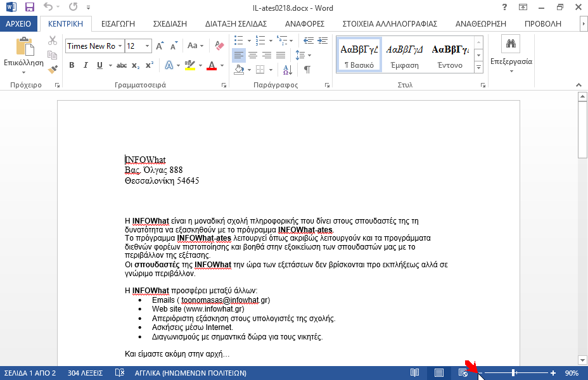Open the font size dropdown showing 12
Viewport: 588px width, 380px height.
(148, 46)
